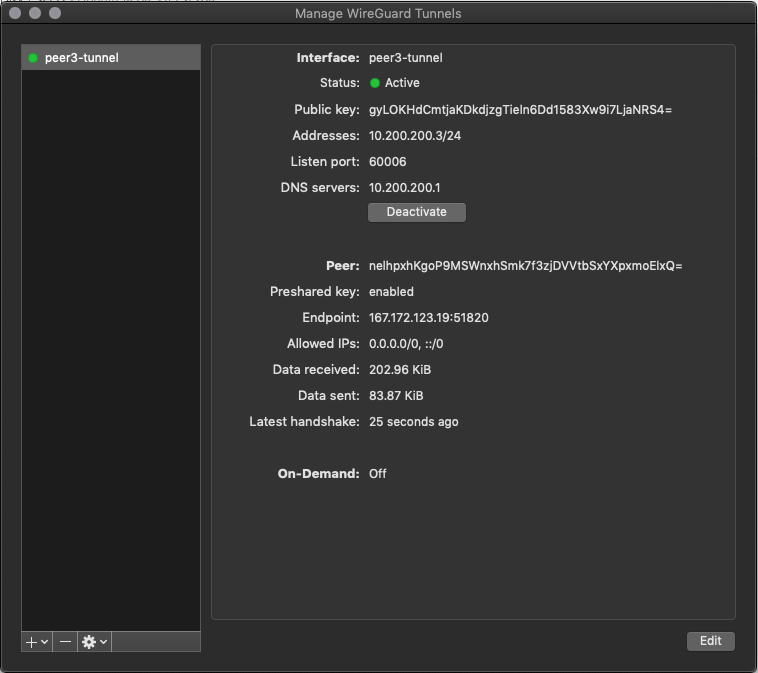Minimize the WireGuard window
The height and width of the screenshot is (673, 758).
[x=35, y=13]
